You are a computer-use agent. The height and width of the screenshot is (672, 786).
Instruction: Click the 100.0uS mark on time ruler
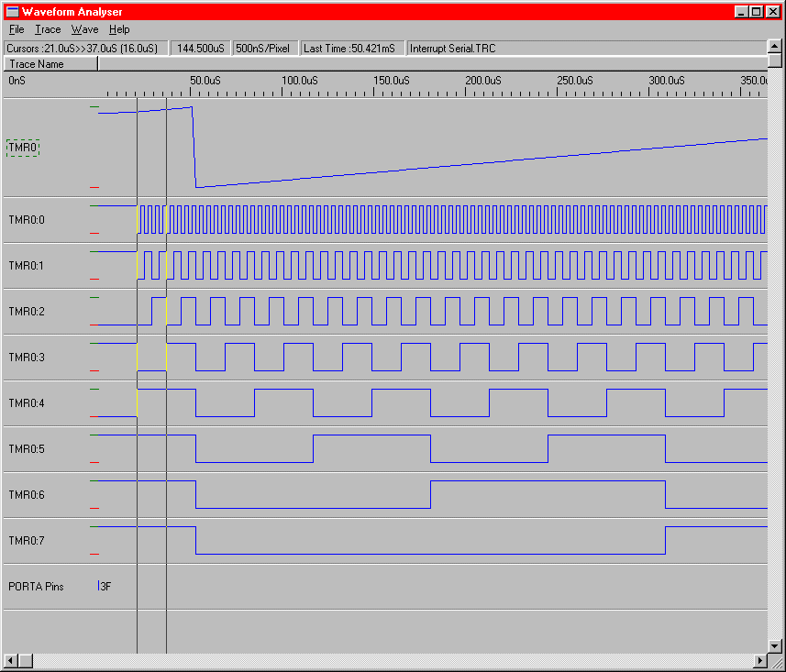click(x=298, y=81)
